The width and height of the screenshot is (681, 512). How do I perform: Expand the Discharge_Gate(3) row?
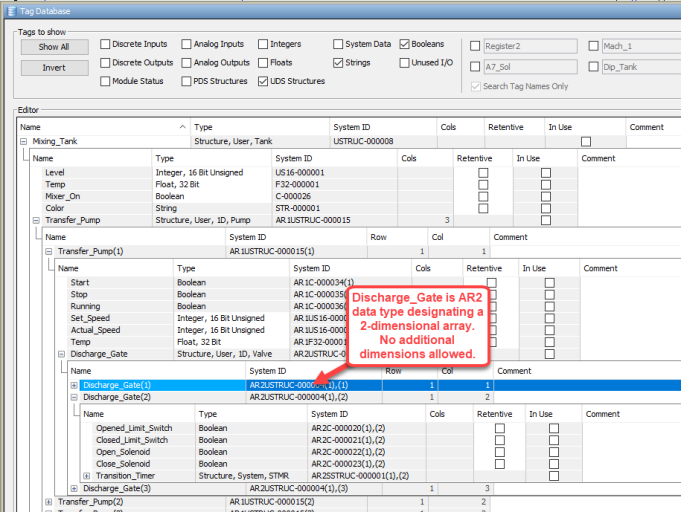click(75, 488)
